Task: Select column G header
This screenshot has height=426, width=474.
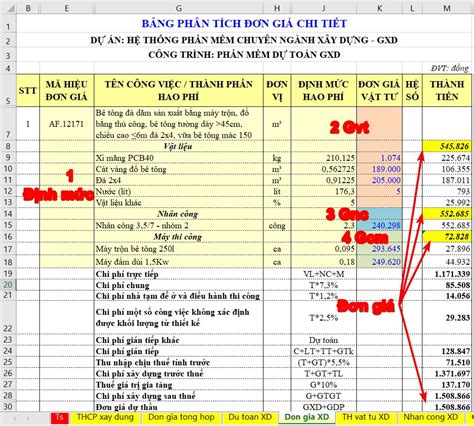Action: point(179,8)
